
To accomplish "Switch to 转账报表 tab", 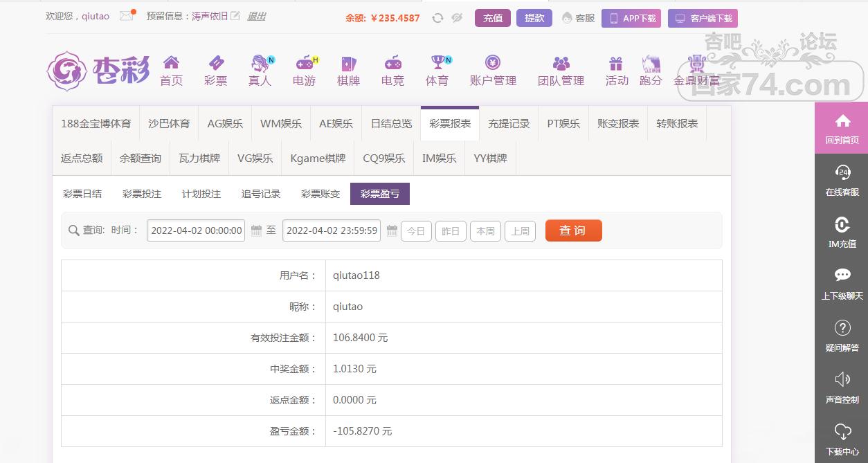I will point(677,124).
